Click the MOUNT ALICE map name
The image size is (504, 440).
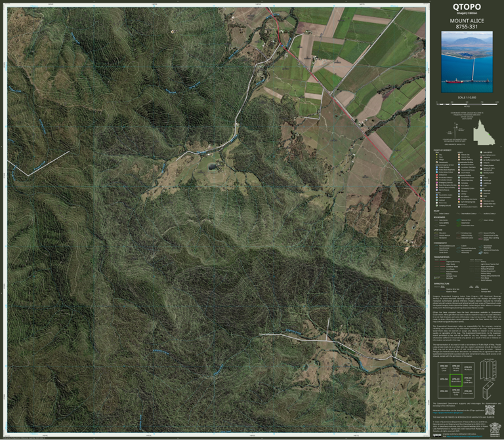click(x=467, y=20)
